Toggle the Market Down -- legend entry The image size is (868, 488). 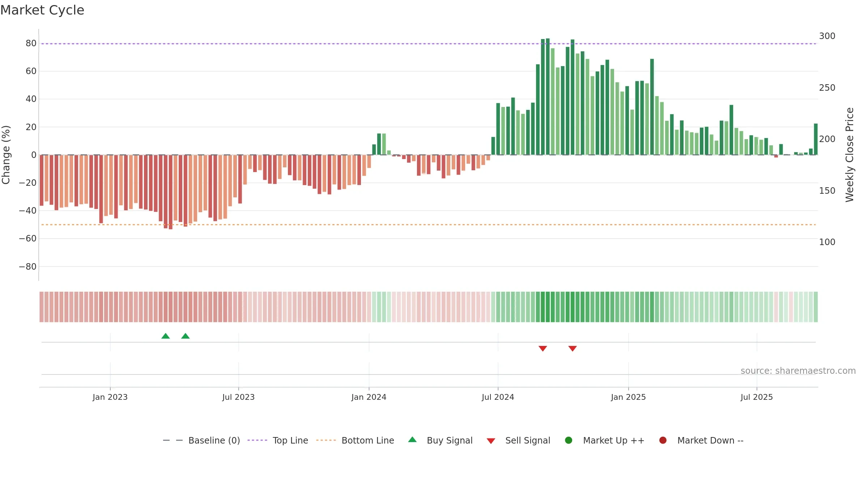click(x=701, y=440)
